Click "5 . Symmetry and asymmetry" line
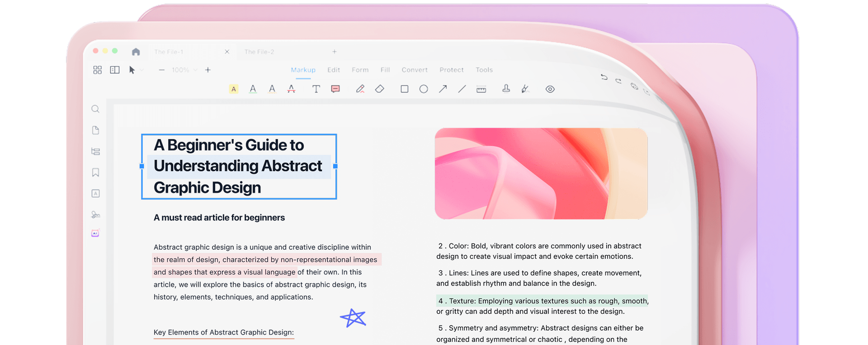Image resolution: width=868 pixels, height=345 pixels. tap(541, 328)
